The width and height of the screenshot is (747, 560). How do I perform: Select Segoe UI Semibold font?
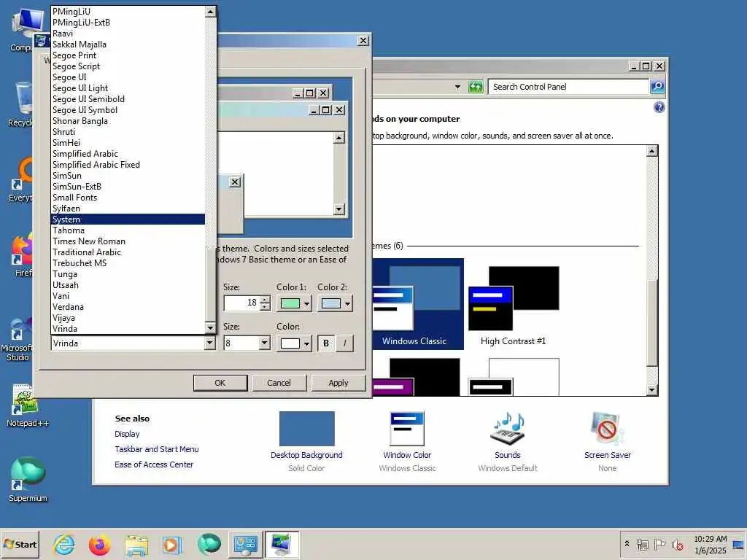128,99
